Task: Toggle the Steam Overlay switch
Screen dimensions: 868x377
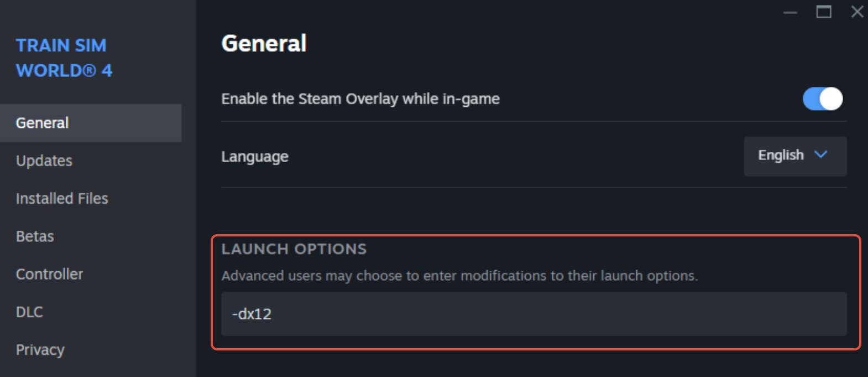Action: point(823,99)
